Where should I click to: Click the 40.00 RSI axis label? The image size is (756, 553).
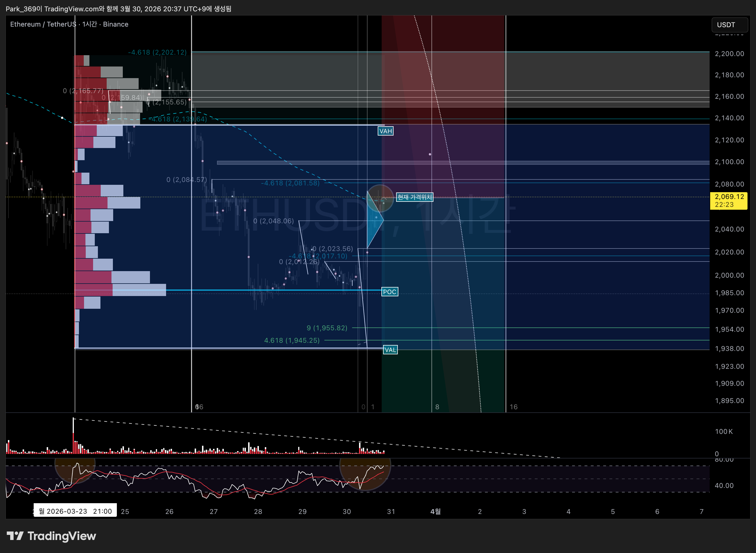coord(724,485)
